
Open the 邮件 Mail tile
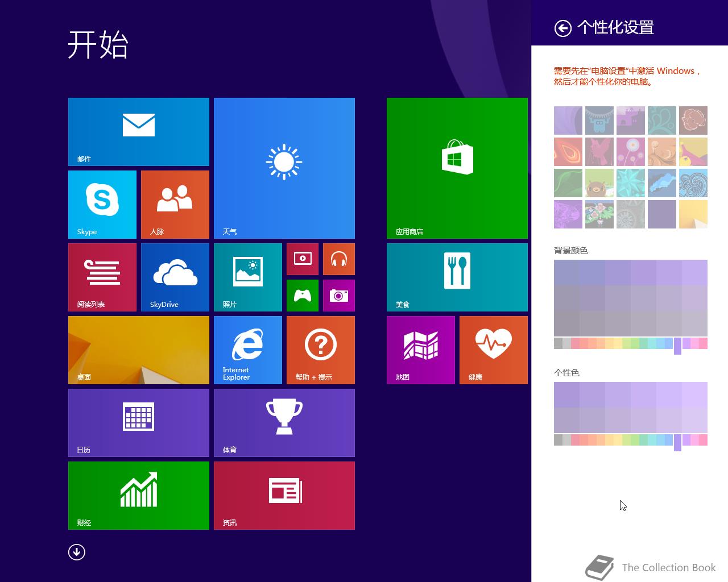point(139,132)
